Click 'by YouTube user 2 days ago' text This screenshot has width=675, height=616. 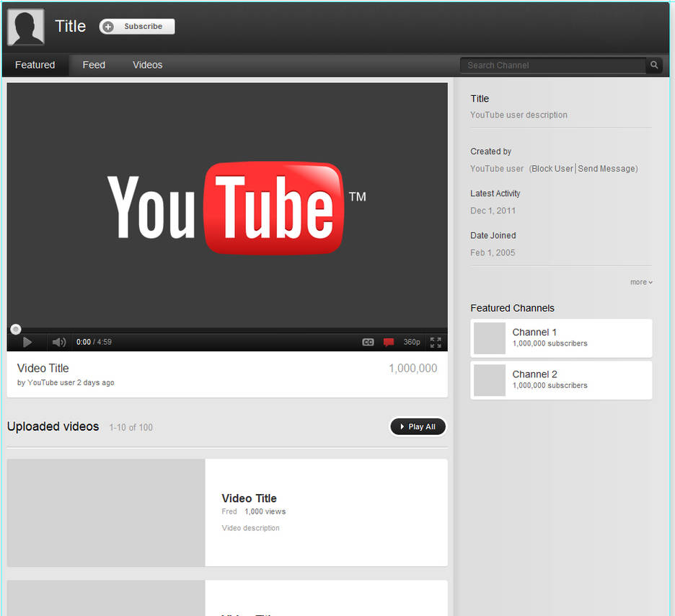click(66, 383)
